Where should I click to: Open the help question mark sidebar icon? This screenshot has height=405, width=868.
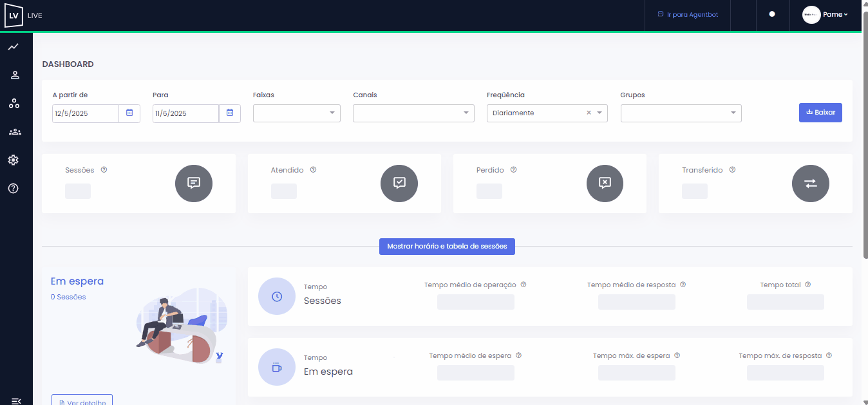coord(14,189)
